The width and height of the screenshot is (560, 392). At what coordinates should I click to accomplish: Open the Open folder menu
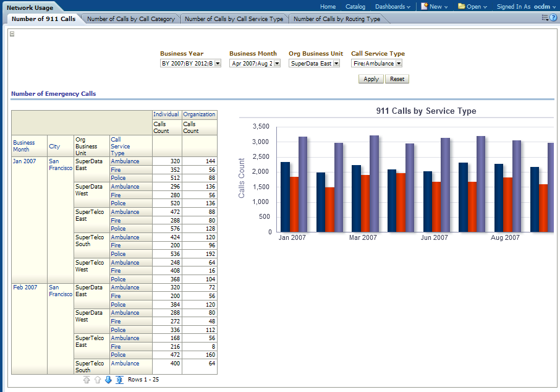point(472,6)
